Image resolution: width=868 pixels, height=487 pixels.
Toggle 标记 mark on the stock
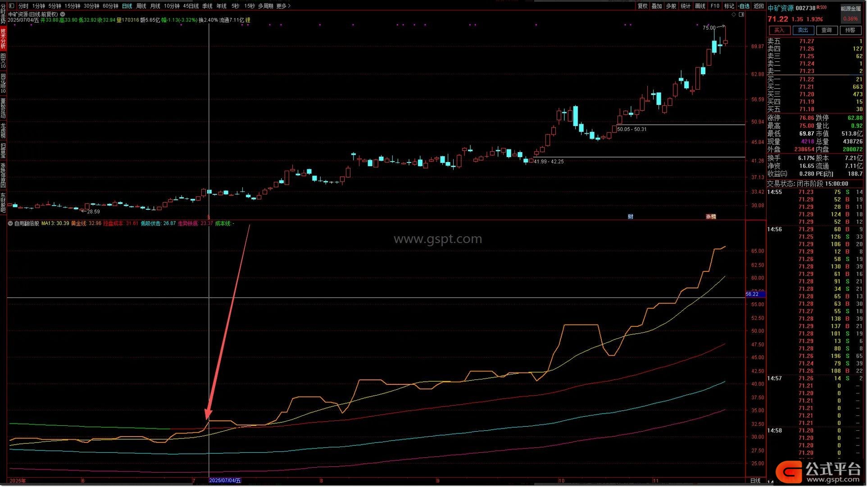tap(729, 6)
